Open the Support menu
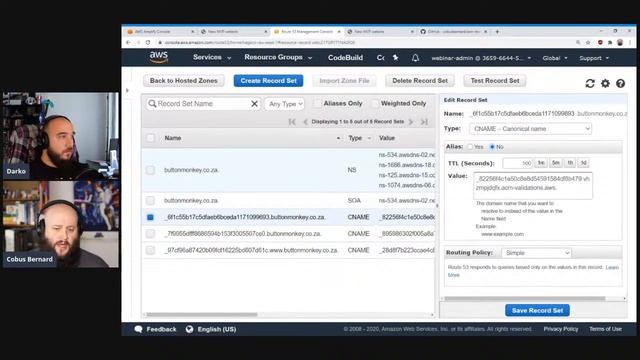This screenshot has width=640, height=360. (594, 58)
